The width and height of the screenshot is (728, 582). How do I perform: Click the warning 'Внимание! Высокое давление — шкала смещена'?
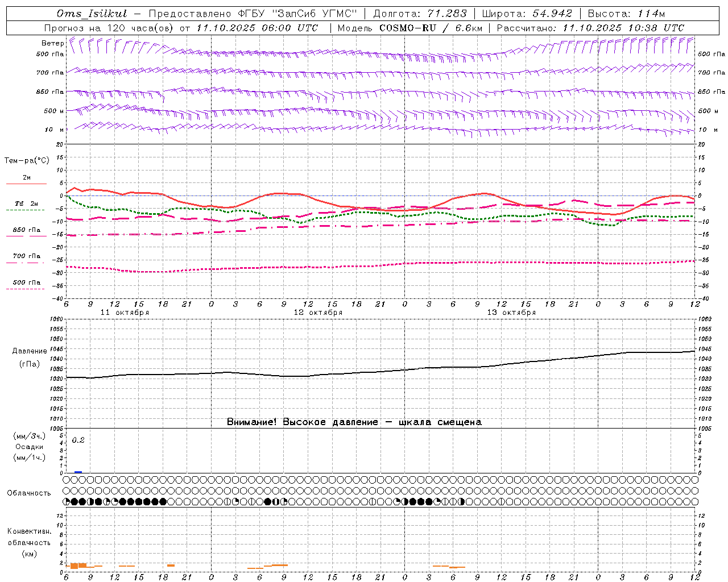click(x=354, y=422)
